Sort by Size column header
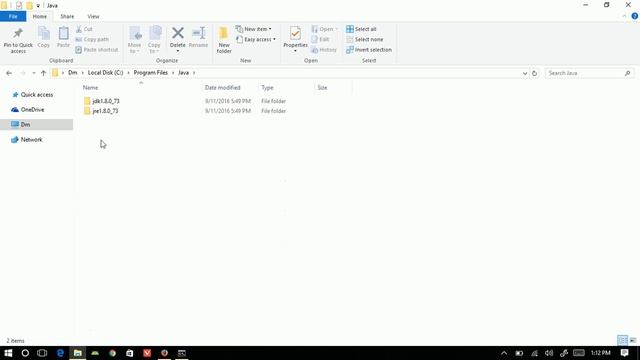This screenshot has height=360, width=640. click(322, 87)
